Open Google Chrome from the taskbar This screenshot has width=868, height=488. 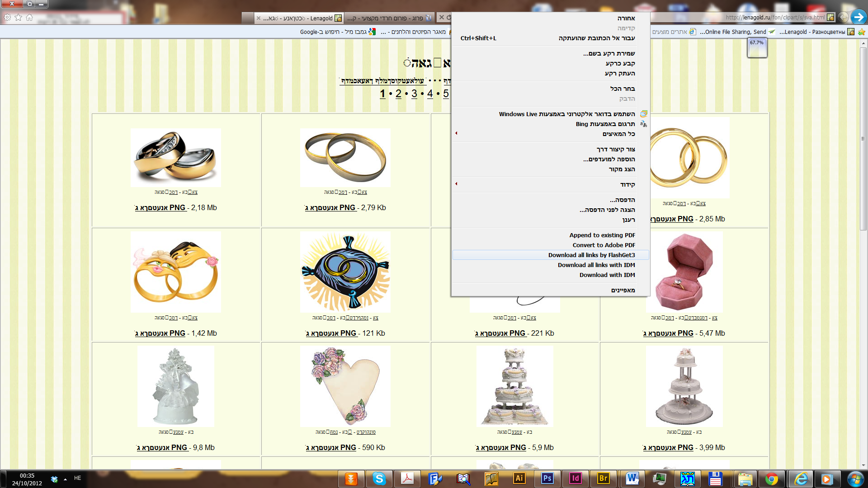[x=771, y=479]
